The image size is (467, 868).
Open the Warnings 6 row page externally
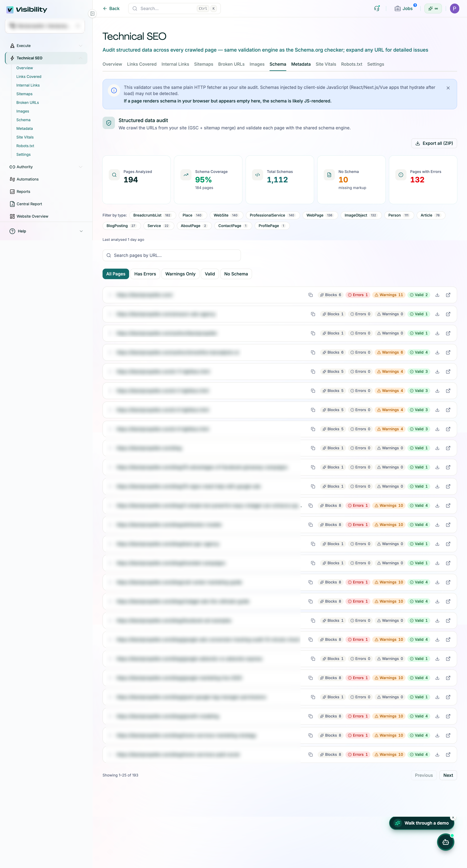(x=448, y=352)
